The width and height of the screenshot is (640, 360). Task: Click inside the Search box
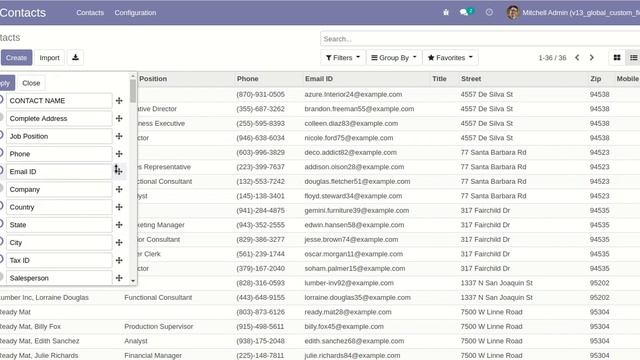click(x=480, y=39)
